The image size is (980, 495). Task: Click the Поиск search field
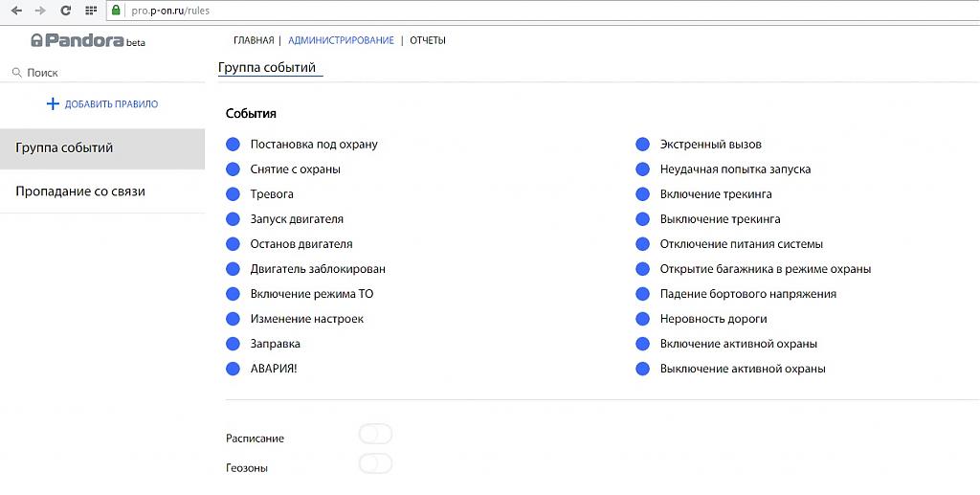105,73
